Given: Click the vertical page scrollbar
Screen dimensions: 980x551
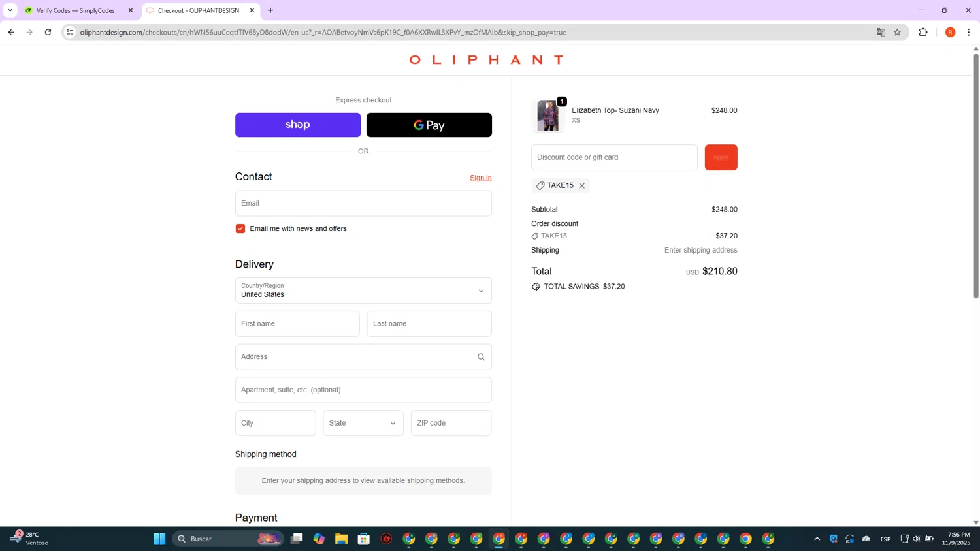Looking at the screenshot, I should tap(976, 176).
